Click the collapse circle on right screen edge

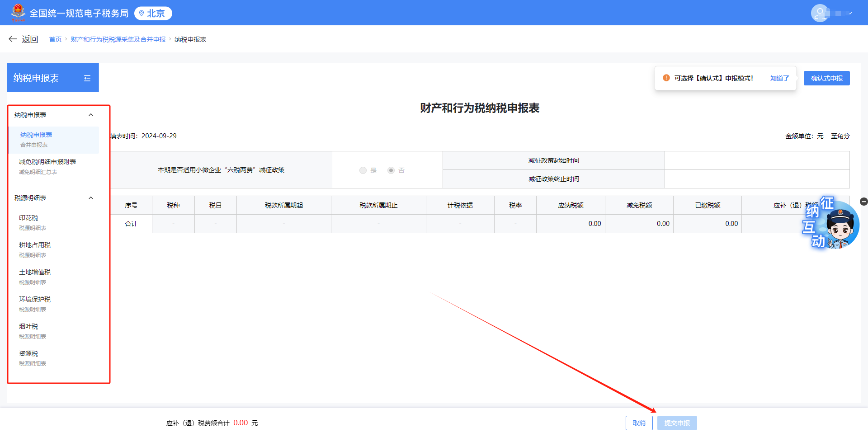tap(864, 202)
